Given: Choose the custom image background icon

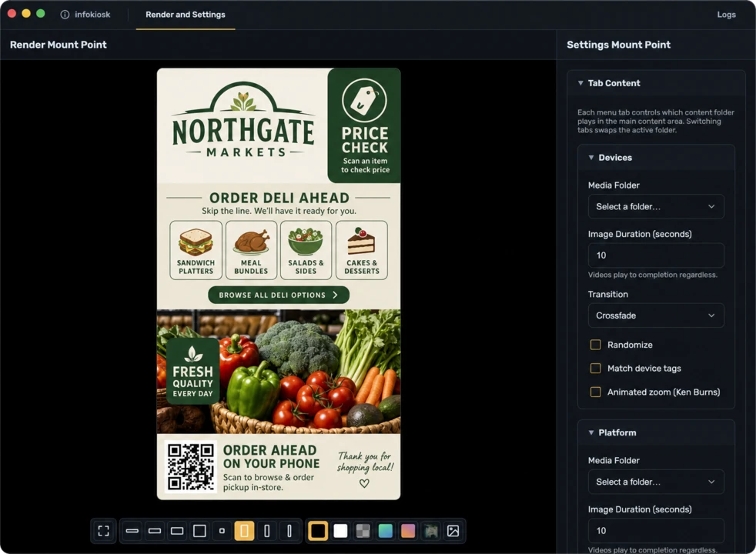Looking at the screenshot, I should 453,531.
